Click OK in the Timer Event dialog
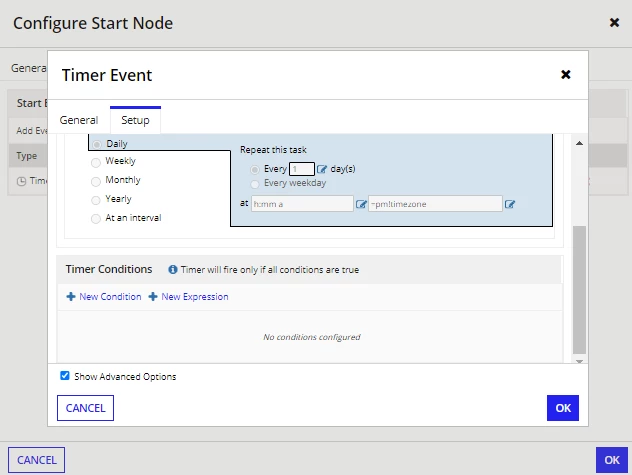Image resolution: width=632 pixels, height=475 pixels. coord(563,408)
